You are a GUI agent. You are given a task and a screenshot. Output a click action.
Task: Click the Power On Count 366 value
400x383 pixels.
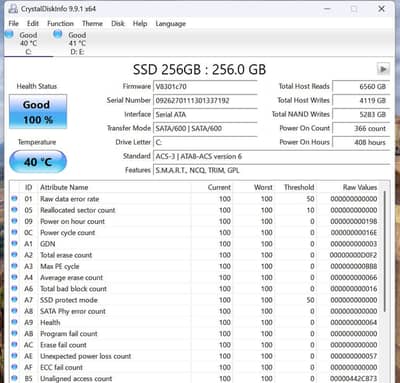(361, 128)
